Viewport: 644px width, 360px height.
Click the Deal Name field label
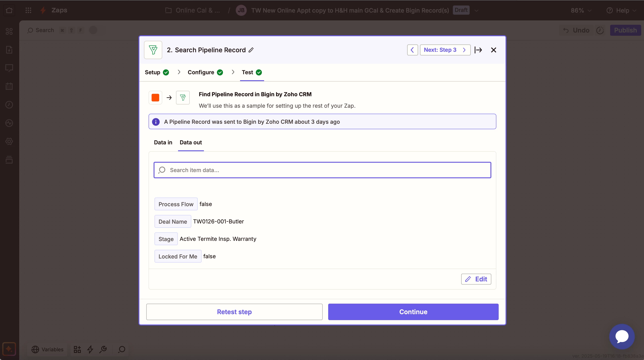(x=173, y=221)
